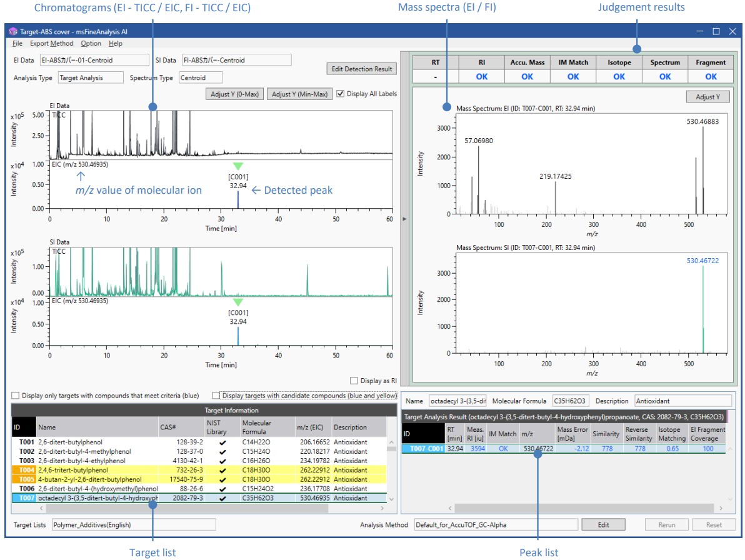Open the Export Method menu

51,44
